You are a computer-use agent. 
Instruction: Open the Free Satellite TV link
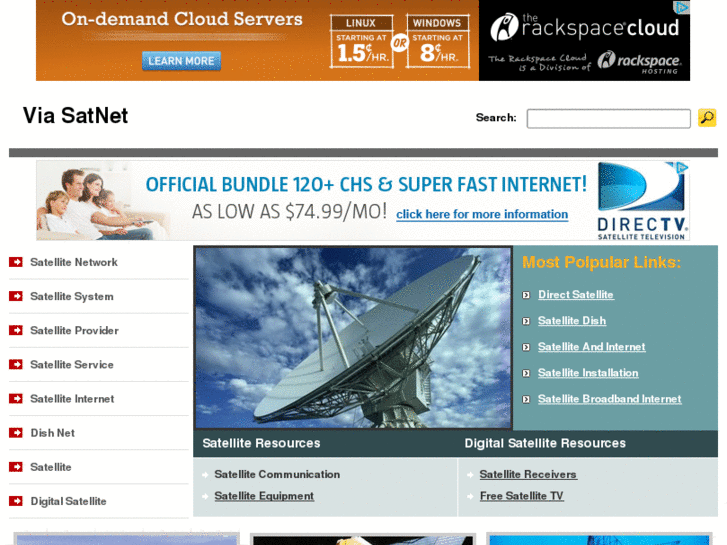522,496
